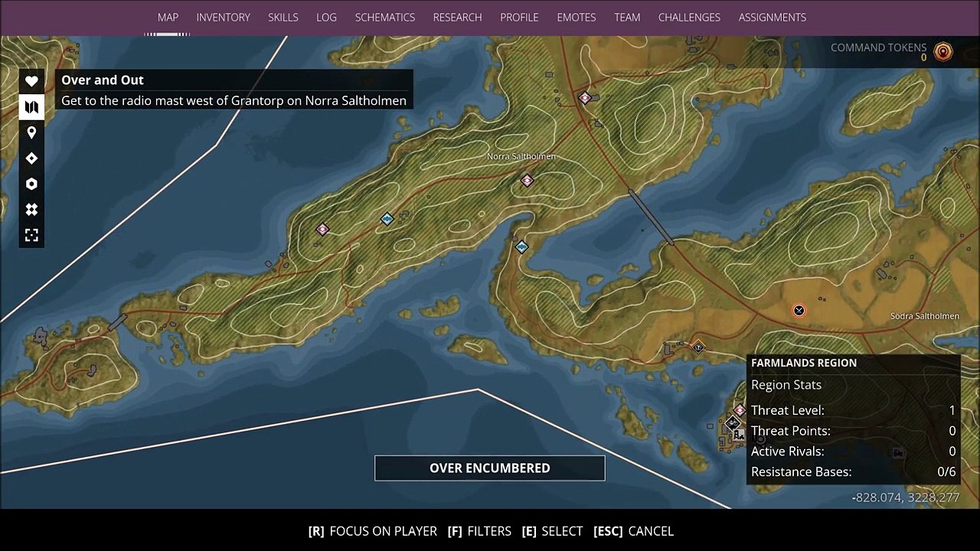This screenshot has width=980, height=551.
Task: Select the pink diamond marker beside Threat Level
Action: click(740, 410)
